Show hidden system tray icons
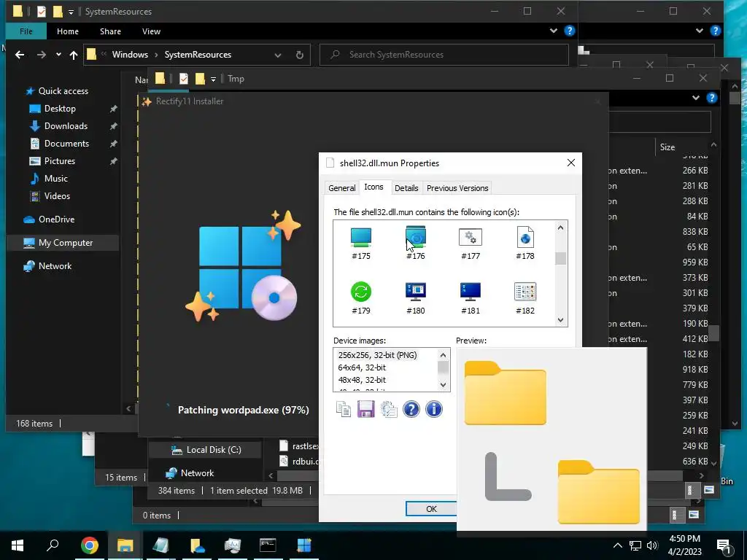Screen dimensions: 747x560 [617, 545]
